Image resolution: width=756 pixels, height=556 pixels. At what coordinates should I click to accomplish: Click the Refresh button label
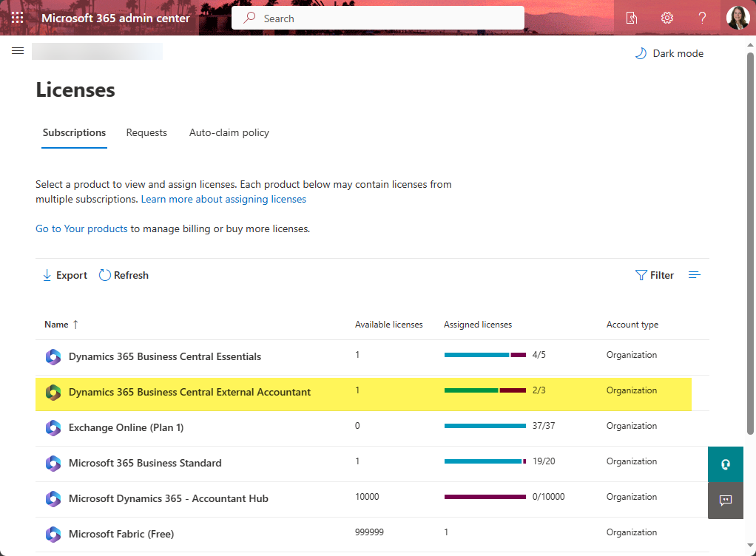pyautogui.click(x=131, y=275)
